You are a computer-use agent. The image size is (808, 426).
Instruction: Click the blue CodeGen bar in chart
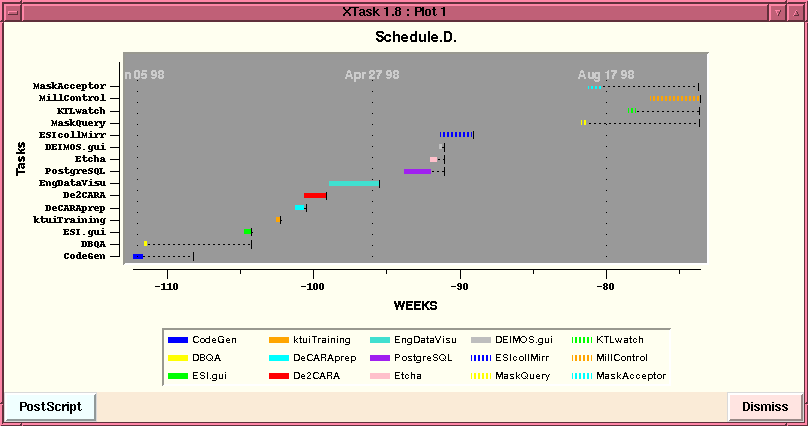(x=138, y=257)
